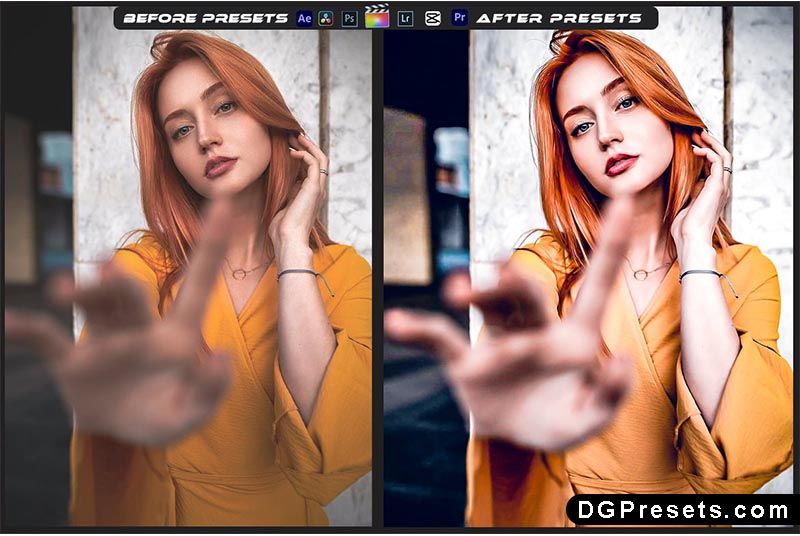Click the "AFTER PRESETS" label
800x536 pixels.
tap(559, 19)
